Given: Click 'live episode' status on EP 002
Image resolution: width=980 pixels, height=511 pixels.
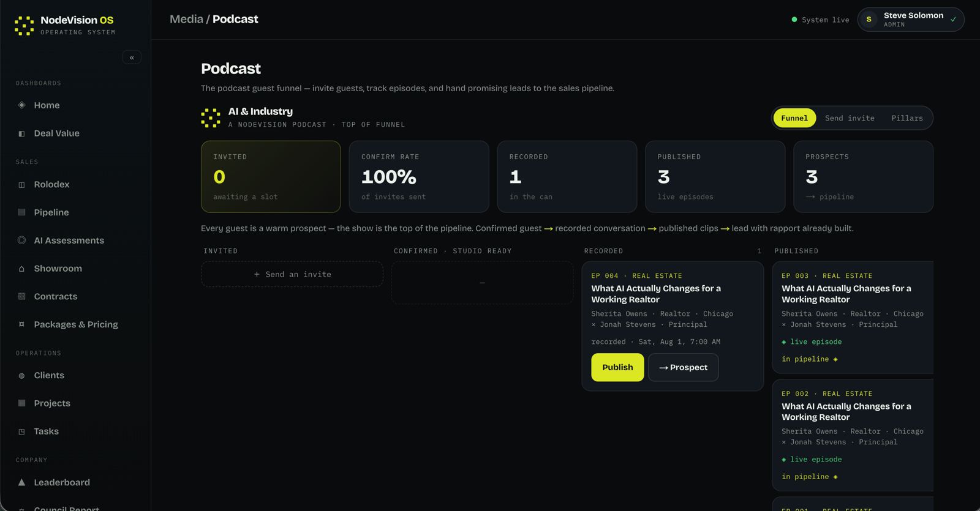Looking at the screenshot, I should (812, 460).
